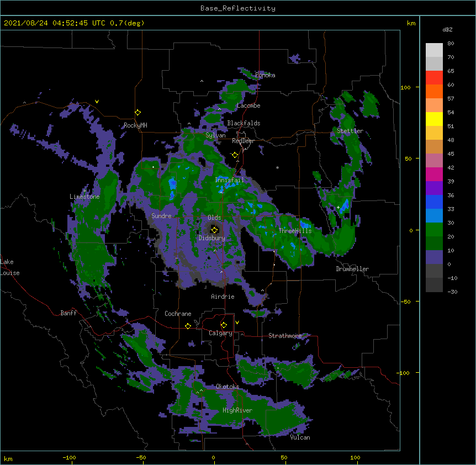Image resolution: width=476 pixels, height=465 pixels.
Task: Click the Drumheller city label
Action: coord(352,269)
